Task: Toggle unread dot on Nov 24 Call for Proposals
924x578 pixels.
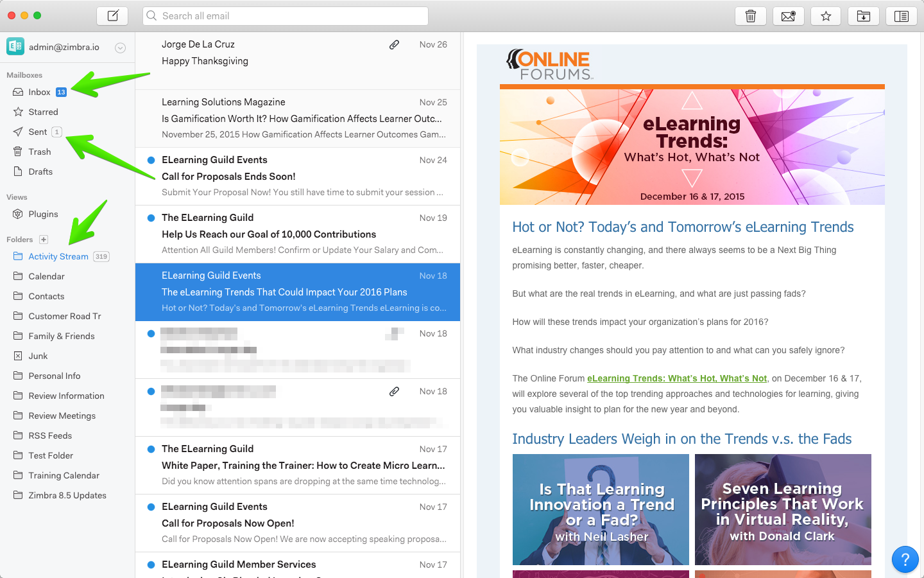Action: point(151,160)
